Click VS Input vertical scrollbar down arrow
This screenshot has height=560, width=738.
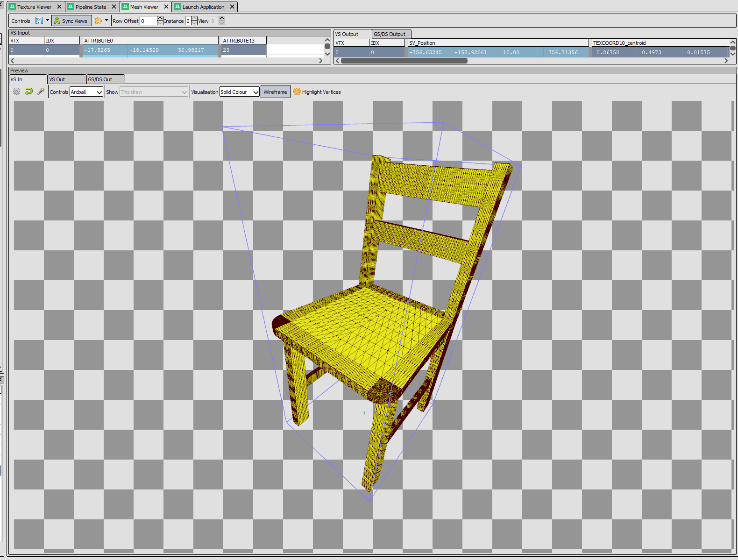327,54
